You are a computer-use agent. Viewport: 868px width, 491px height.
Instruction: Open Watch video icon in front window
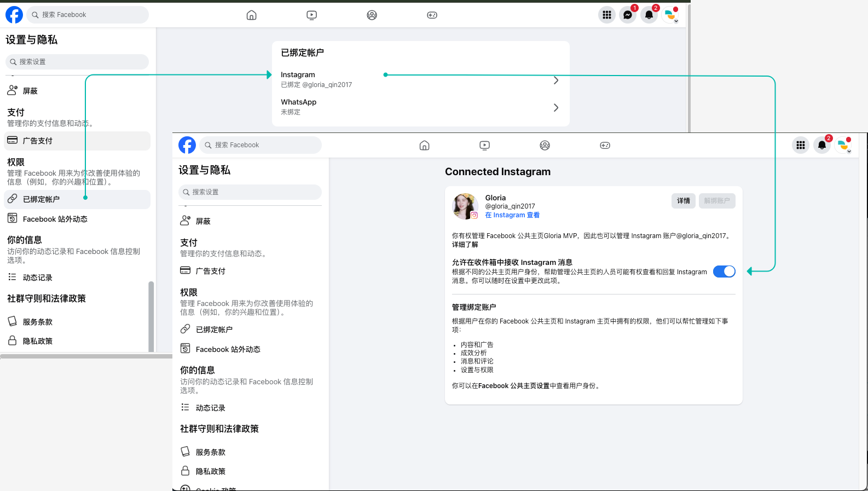(x=485, y=146)
